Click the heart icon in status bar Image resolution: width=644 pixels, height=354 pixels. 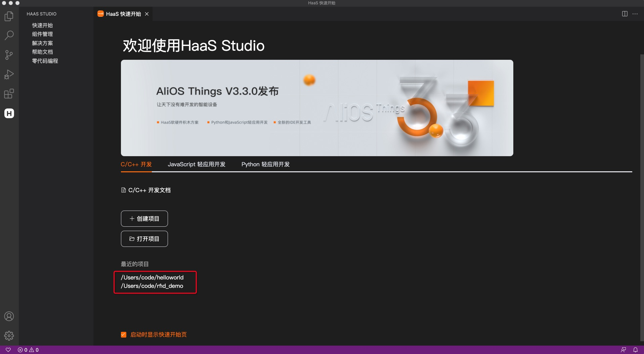click(x=8, y=350)
